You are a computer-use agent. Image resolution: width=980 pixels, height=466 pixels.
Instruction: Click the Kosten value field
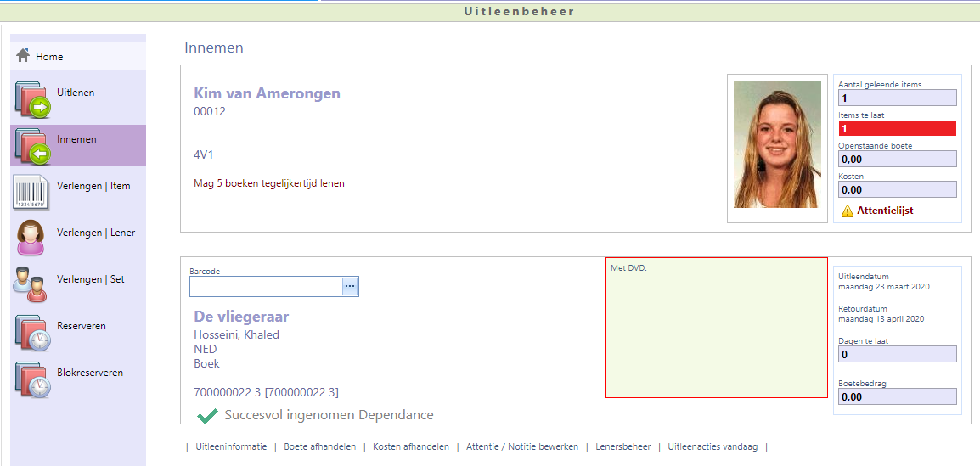point(898,189)
